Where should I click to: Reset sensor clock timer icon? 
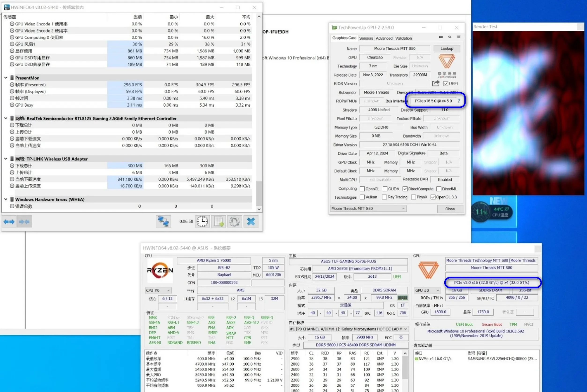pos(202,221)
